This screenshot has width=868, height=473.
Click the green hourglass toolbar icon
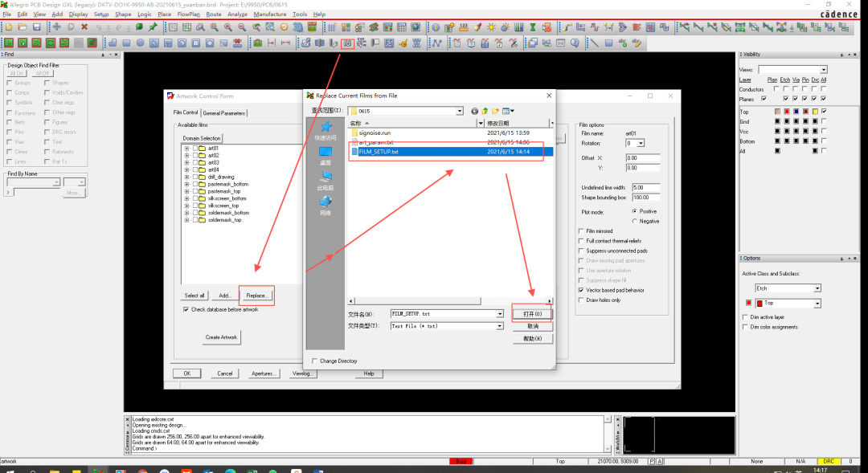click(x=533, y=27)
